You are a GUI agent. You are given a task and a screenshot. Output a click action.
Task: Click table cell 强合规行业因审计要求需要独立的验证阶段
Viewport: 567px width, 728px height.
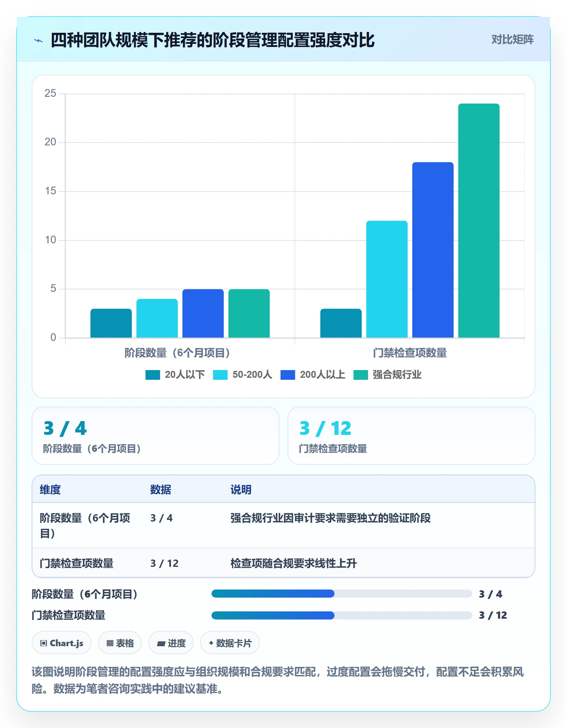coord(330,518)
